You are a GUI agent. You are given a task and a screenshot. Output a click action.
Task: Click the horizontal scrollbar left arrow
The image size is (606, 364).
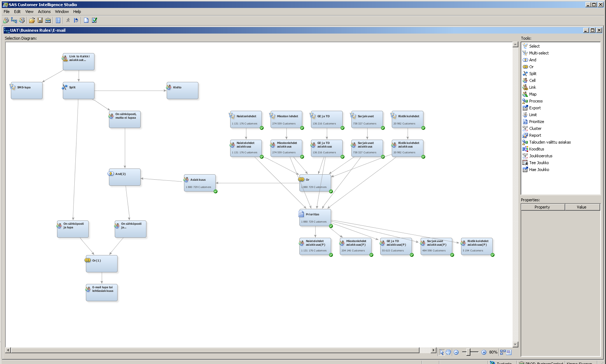pos(8,350)
